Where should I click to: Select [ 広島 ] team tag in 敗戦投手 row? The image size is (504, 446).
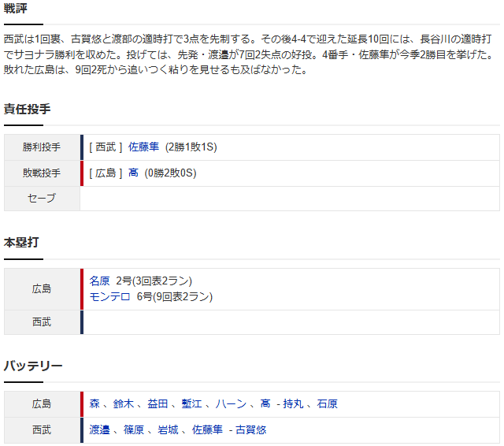click(x=106, y=173)
